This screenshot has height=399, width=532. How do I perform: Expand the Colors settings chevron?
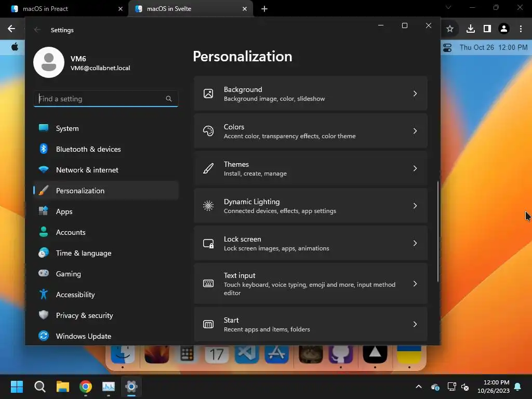pyautogui.click(x=415, y=131)
